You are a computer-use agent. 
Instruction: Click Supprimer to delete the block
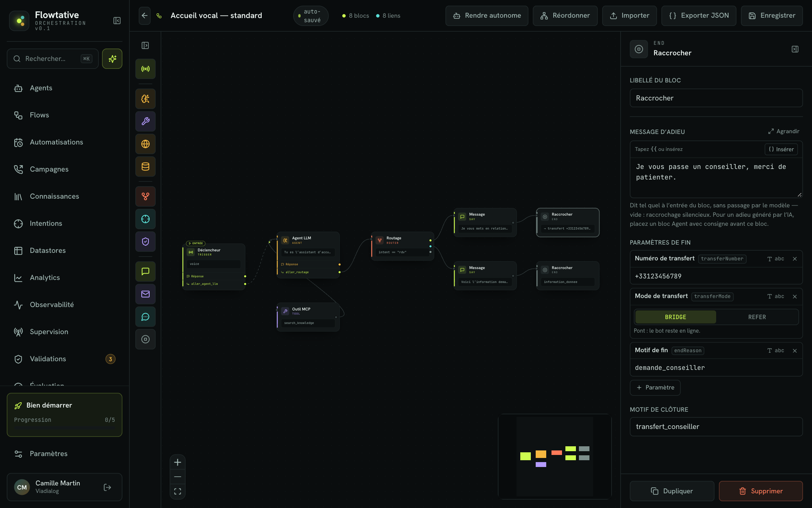coord(761,491)
